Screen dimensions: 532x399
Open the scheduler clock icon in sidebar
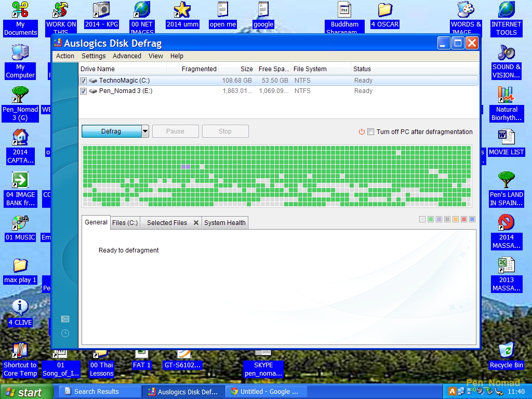(65, 333)
